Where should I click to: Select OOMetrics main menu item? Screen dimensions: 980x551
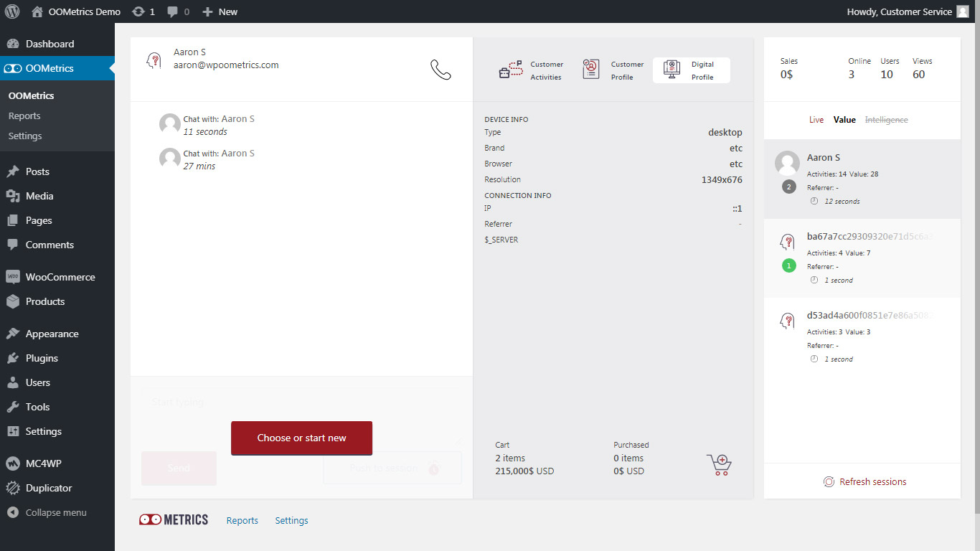[x=57, y=68]
